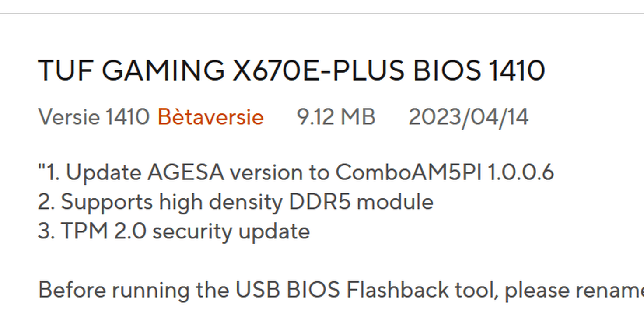Viewport: 644px width, 326px height.
Task: Click the 2023/04/14 release date
Action: pos(468,117)
